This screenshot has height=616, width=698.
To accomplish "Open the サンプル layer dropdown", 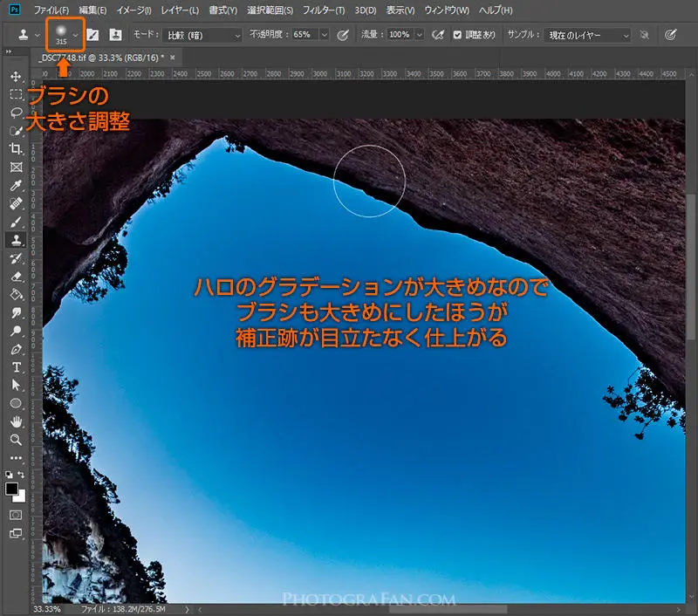I will (587, 35).
